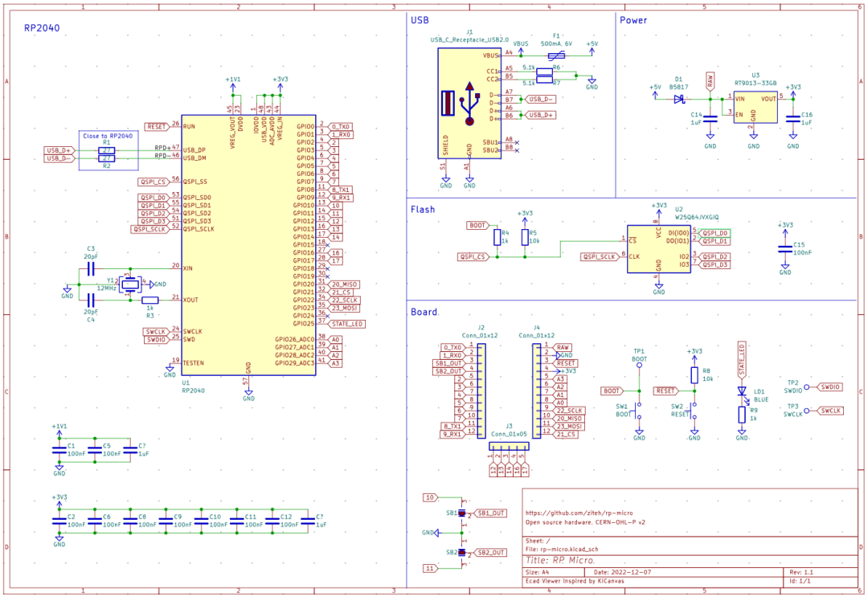Select the 23_MOSI label at GPIO23

343,309
